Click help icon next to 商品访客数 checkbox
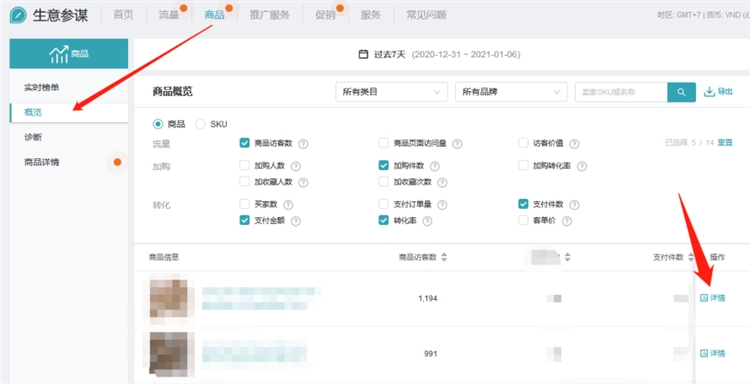The width and height of the screenshot is (750, 384). click(x=303, y=143)
